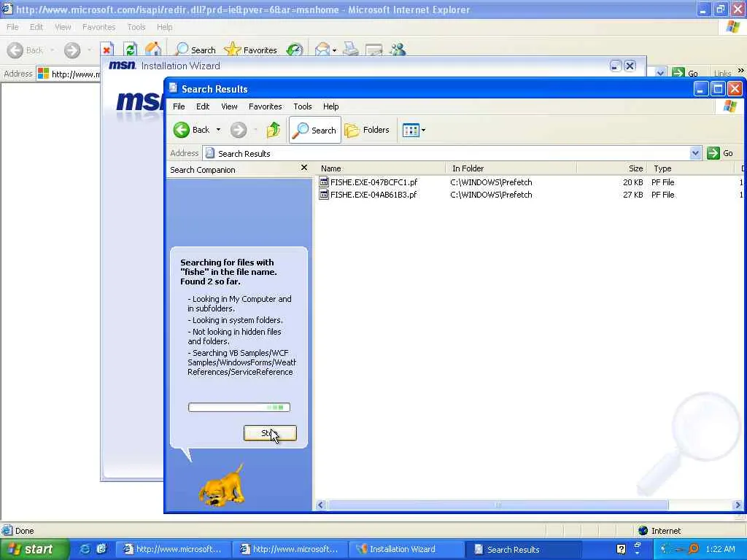
Task: Open Help menu in Search Results
Action: click(x=330, y=106)
